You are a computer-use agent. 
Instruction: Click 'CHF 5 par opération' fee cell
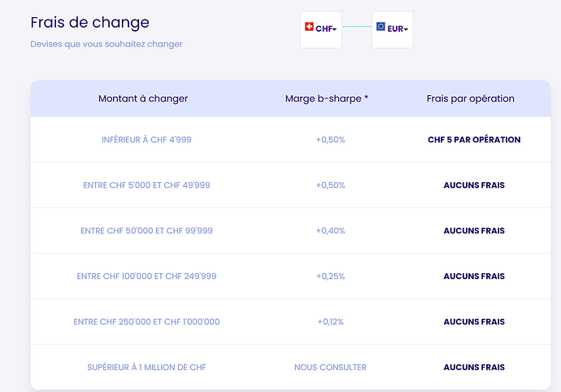474,140
